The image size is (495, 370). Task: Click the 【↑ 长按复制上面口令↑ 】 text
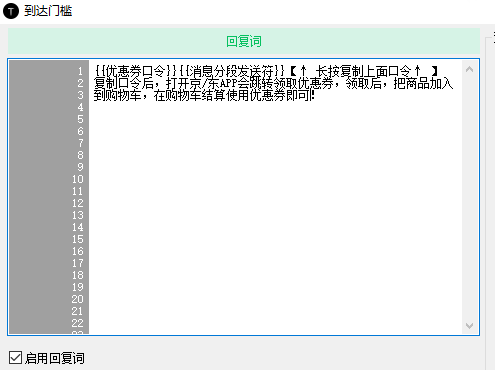364,71
